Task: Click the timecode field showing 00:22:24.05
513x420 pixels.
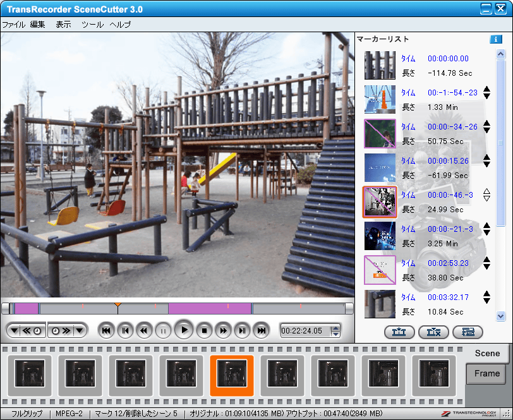Action: click(x=306, y=331)
